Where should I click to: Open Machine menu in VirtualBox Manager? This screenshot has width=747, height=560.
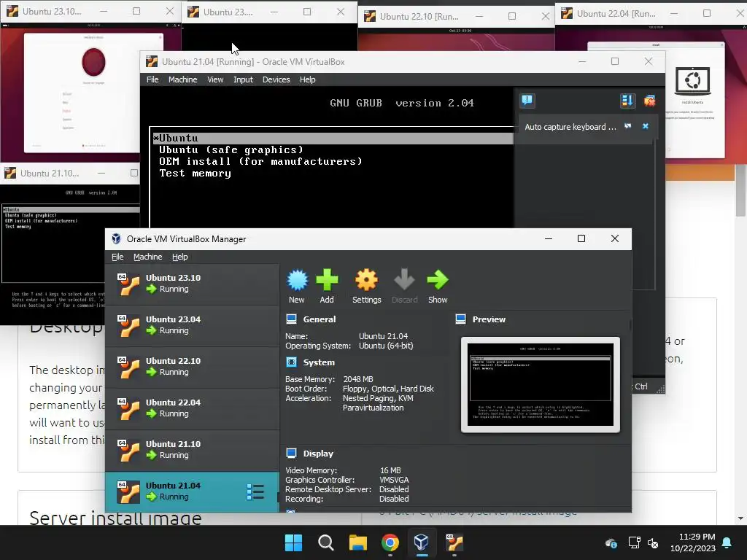(x=147, y=257)
